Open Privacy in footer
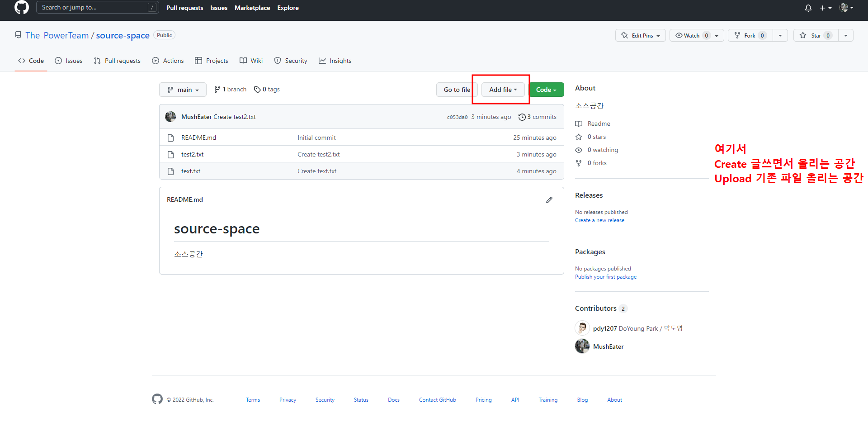Image resolution: width=868 pixels, height=432 pixels. [288, 400]
